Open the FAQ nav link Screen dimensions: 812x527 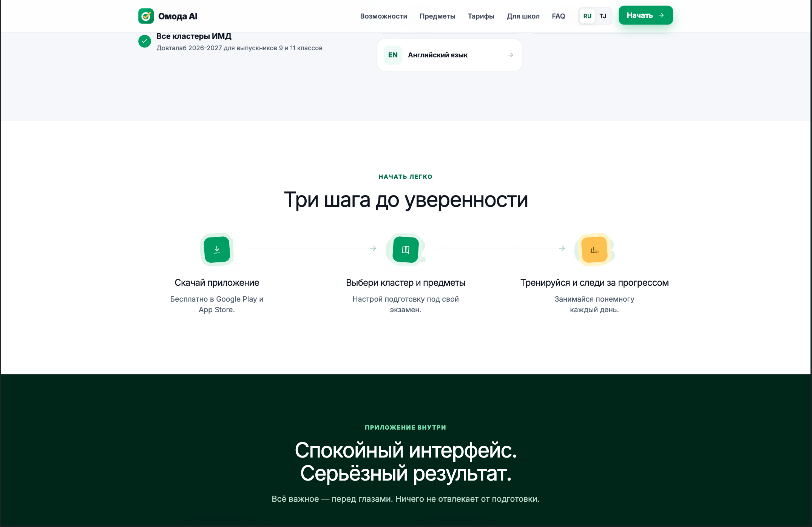click(x=558, y=16)
